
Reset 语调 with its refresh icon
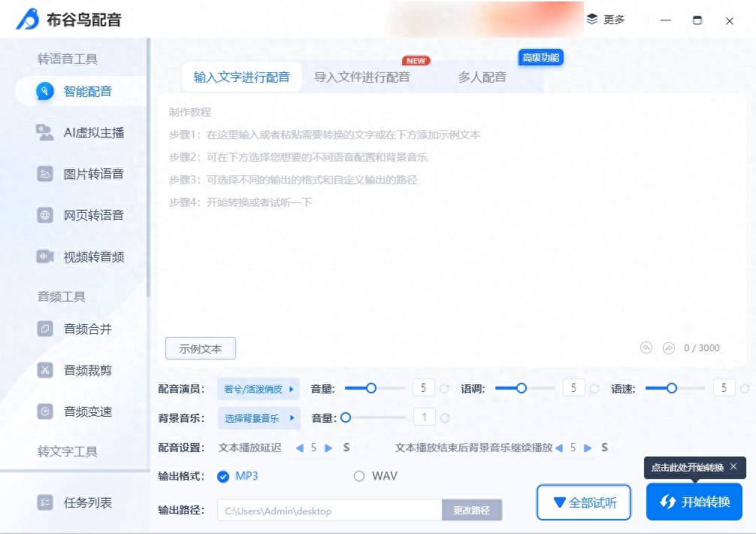pos(594,388)
